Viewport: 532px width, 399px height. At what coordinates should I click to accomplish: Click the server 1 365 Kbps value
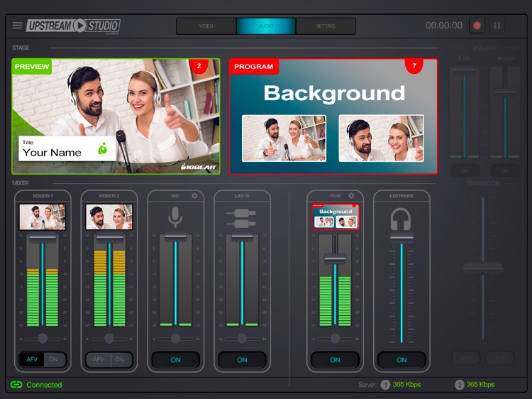[x=407, y=384]
